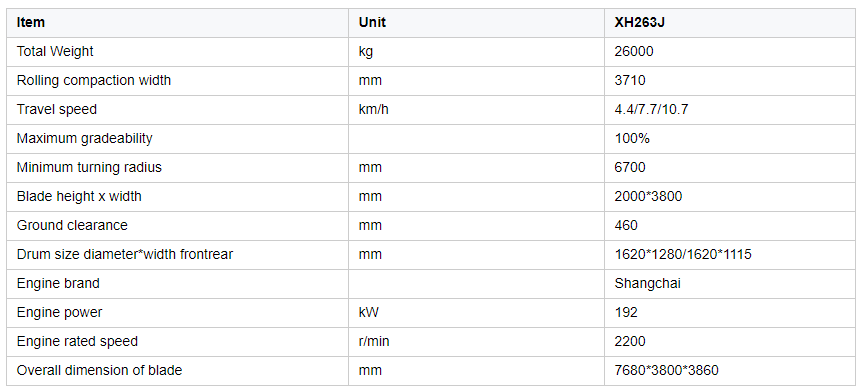
Task: Select the 1620*1280/1620*1115 drum size value
Action: point(683,255)
